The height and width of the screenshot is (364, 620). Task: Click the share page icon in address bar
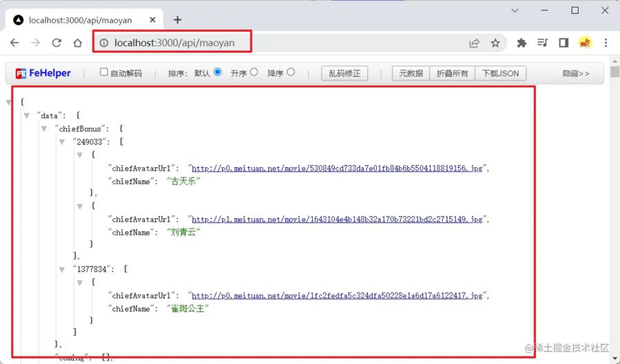coord(474,43)
